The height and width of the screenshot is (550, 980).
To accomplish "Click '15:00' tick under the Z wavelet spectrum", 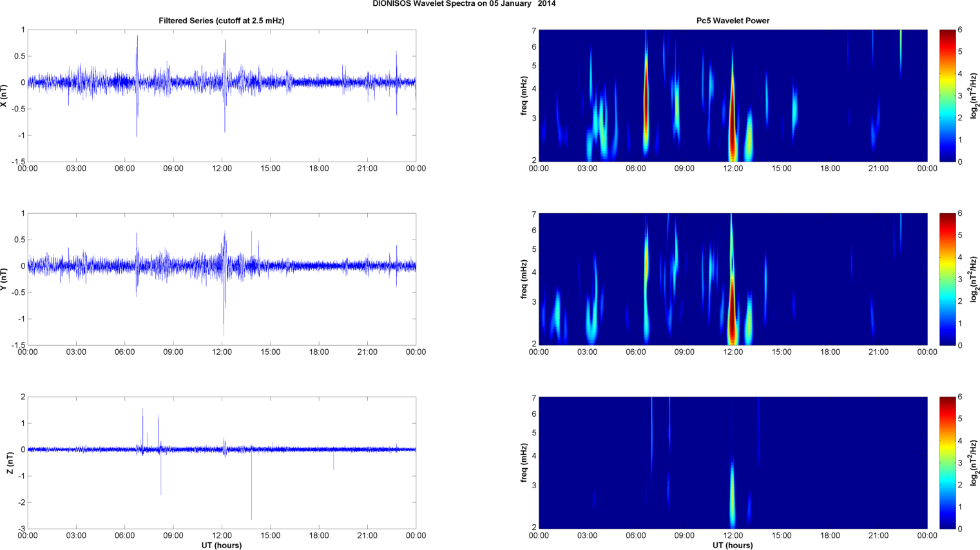I will [782, 536].
